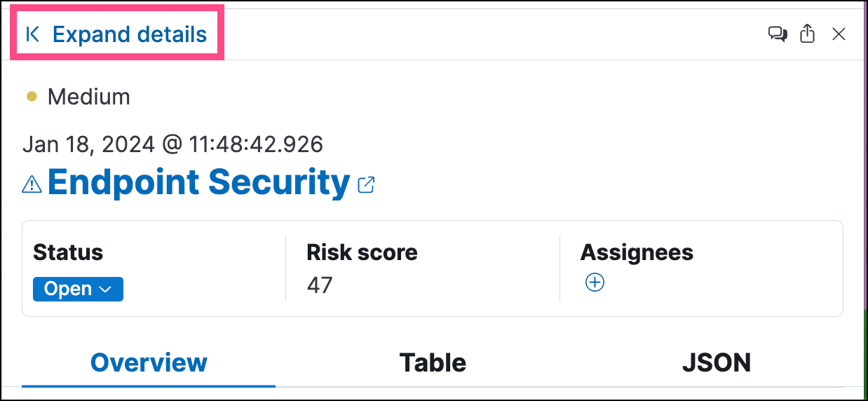
Task: Click the chevron arrow in the Open badge
Action: coord(106,290)
